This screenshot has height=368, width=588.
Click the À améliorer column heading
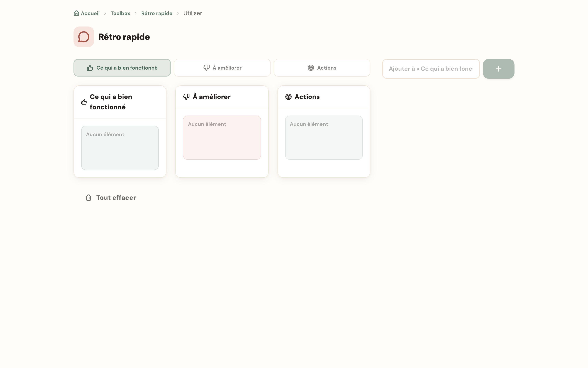(x=212, y=97)
